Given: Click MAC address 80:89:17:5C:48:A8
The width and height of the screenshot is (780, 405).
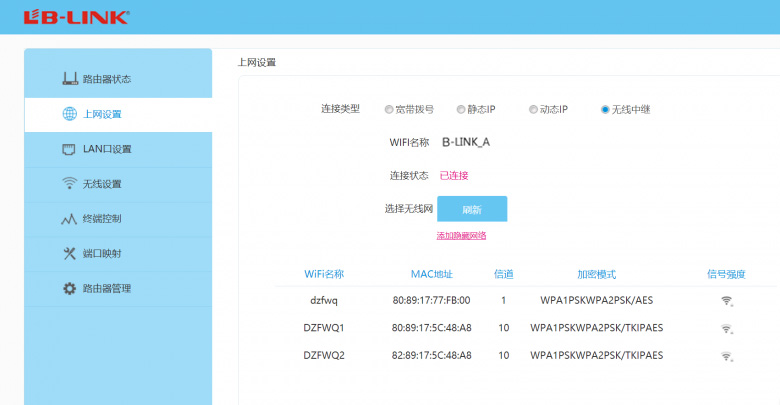Looking at the screenshot, I should click(431, 328).
